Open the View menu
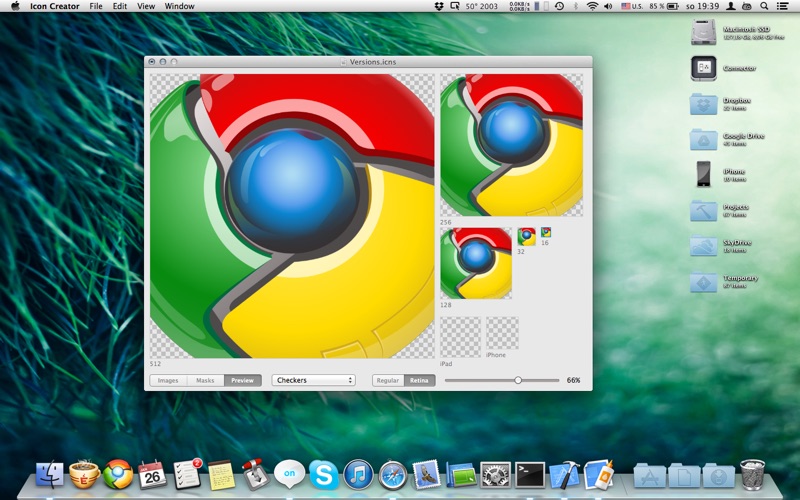 tap(146, 6)
